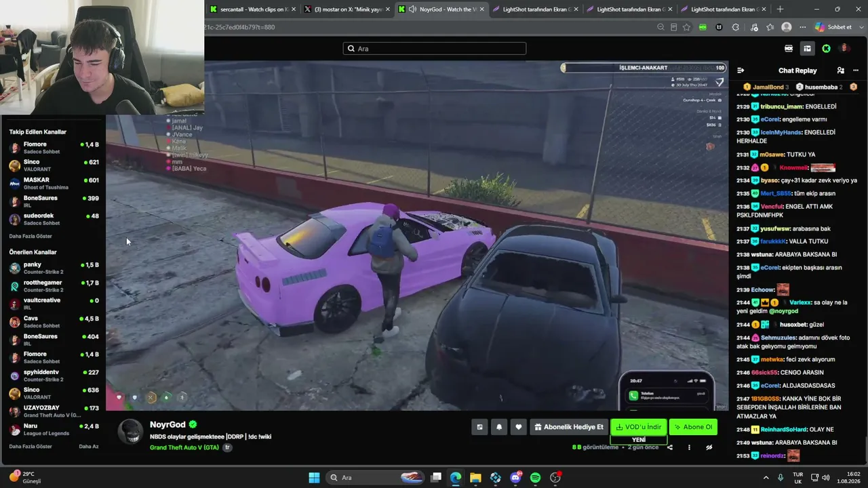Viewport: 868px width, 488px height.
Task: Open a new browser tab
Action: click(x=780, y=9)
